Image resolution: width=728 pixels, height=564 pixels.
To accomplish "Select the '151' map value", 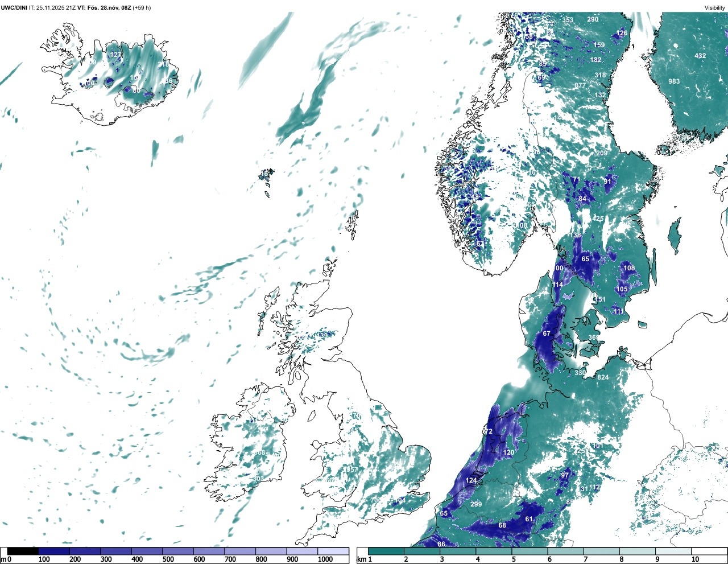I will click(600, 299).
